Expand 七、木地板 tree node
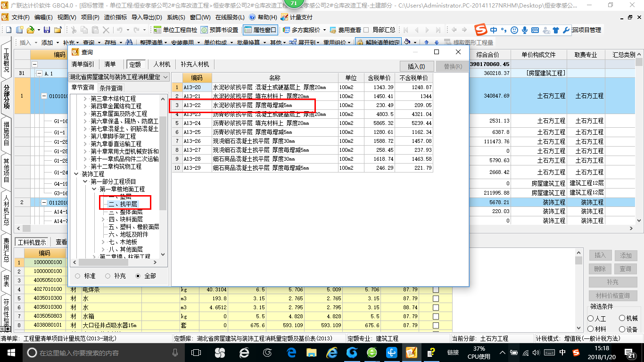Screen dimensions: 644x362 point(103,242)
